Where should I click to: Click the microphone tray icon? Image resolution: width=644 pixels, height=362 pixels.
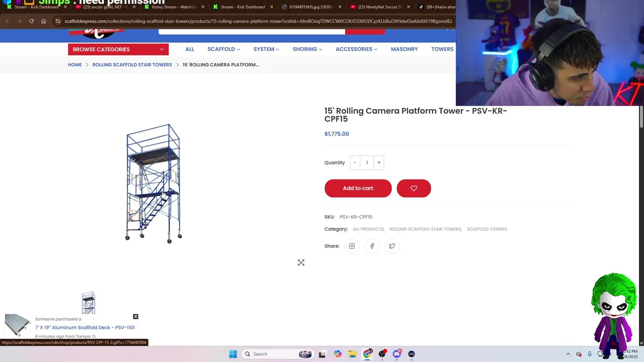click(589, 354)
